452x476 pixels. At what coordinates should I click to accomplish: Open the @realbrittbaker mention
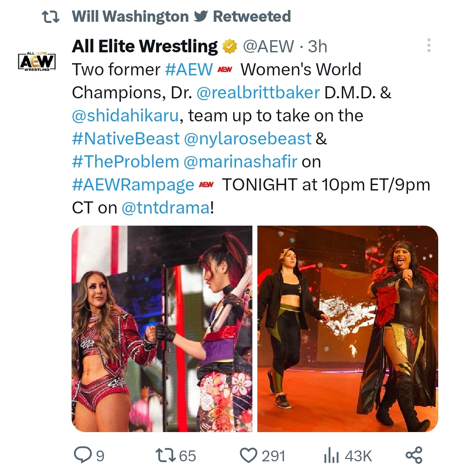[x=258, y=92]
